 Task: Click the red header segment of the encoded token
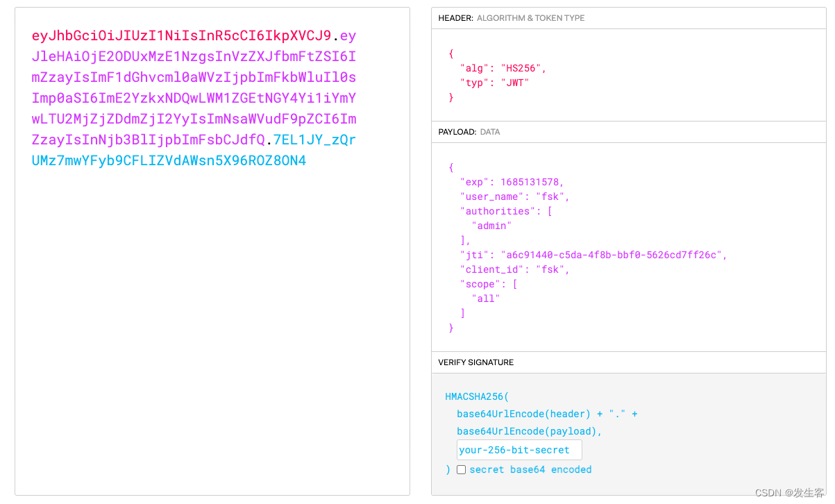(182, 36)
